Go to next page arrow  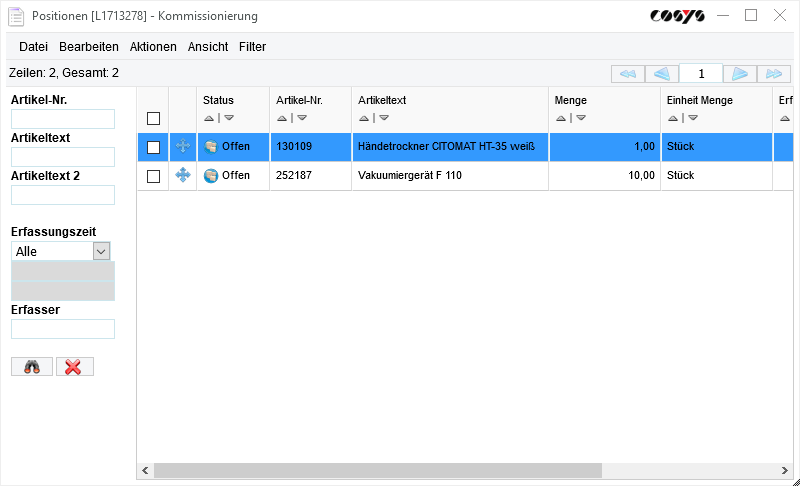[x=739, y=74]
